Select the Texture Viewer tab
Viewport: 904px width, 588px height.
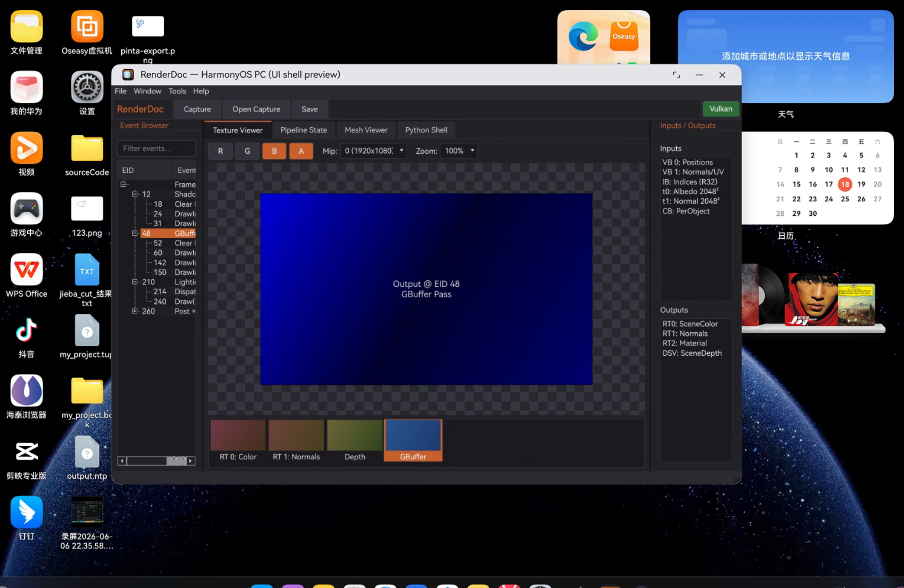coord(237,130)
